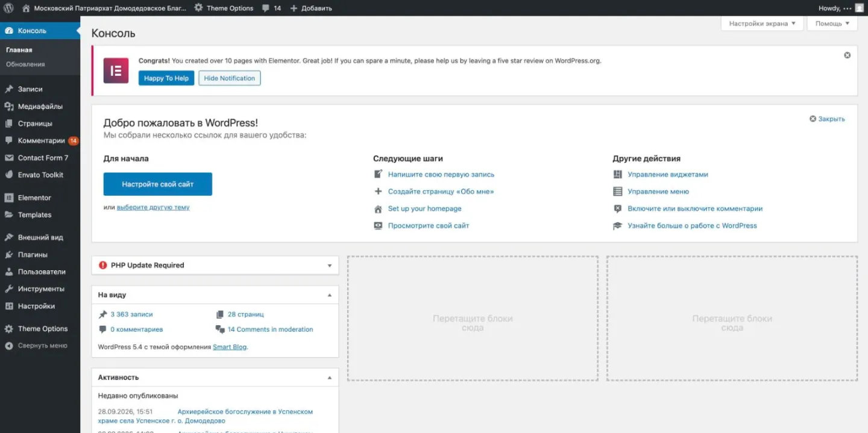Open the выберите другую тему link

(x=153, y=207)
